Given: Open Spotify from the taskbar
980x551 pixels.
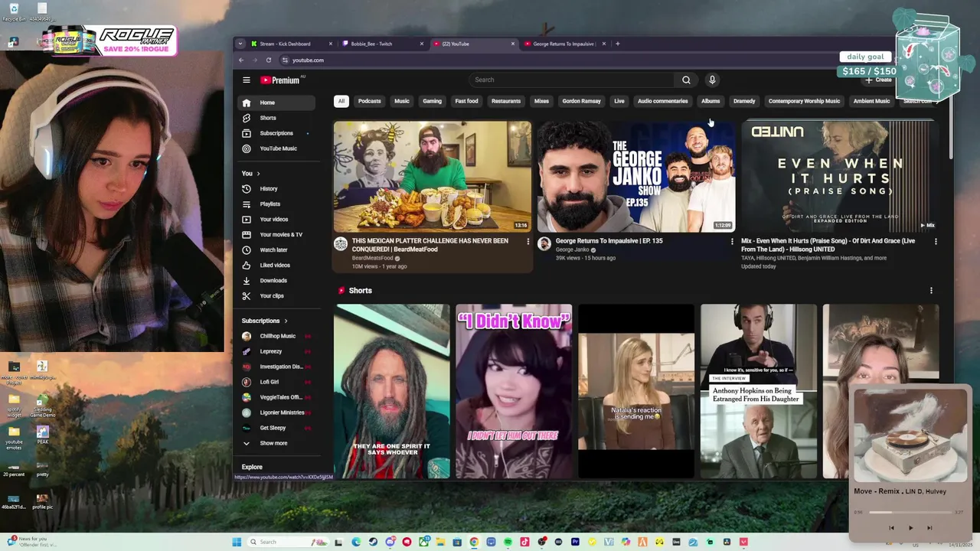Looking at the screenshot, I should click(x=508, y=542).
